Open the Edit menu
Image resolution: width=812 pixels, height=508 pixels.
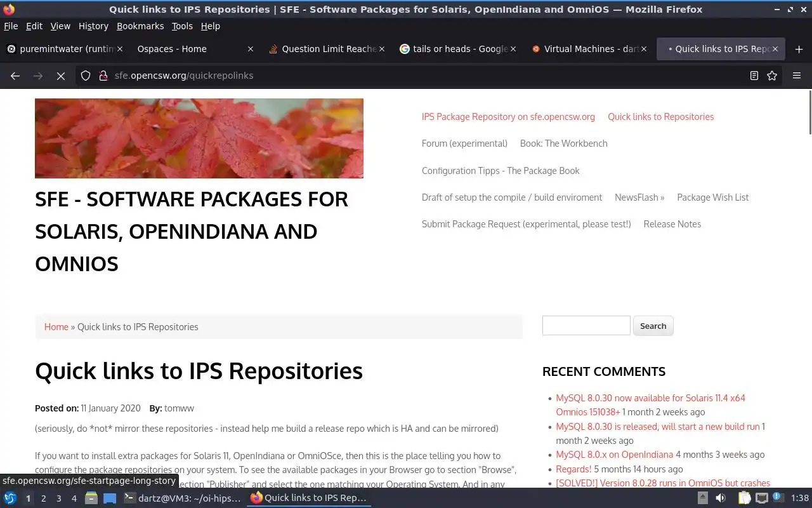(34, 26)
